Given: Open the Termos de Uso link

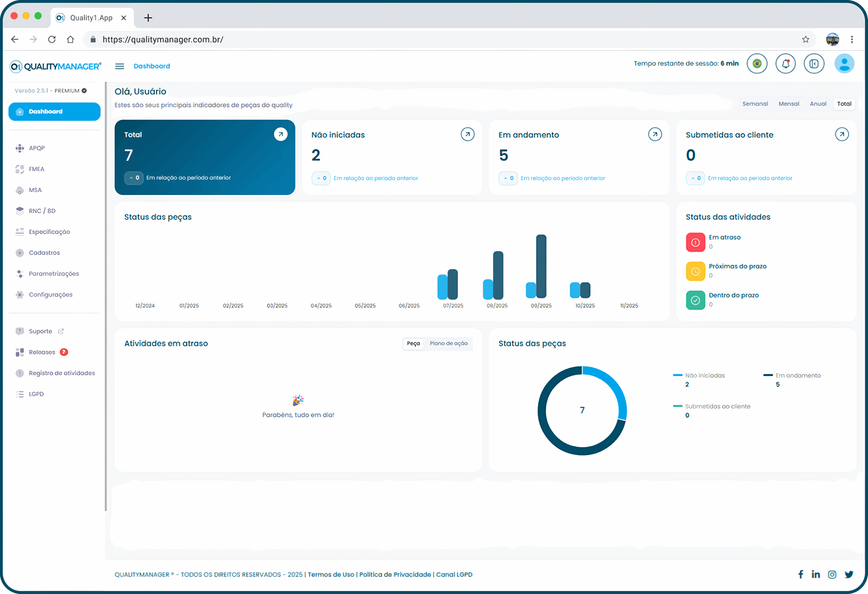Looking at the screenshot, I should click(331, 575).
